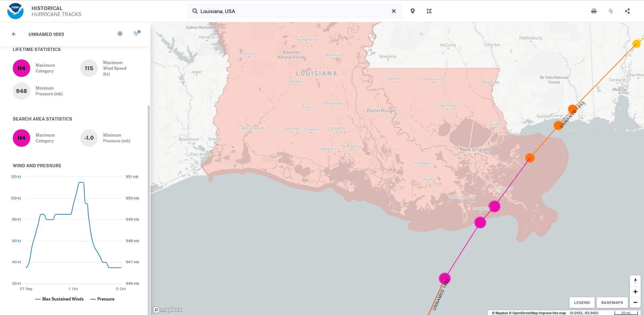
Task: Zoom in on the map
Action: [x=635, y=291]
